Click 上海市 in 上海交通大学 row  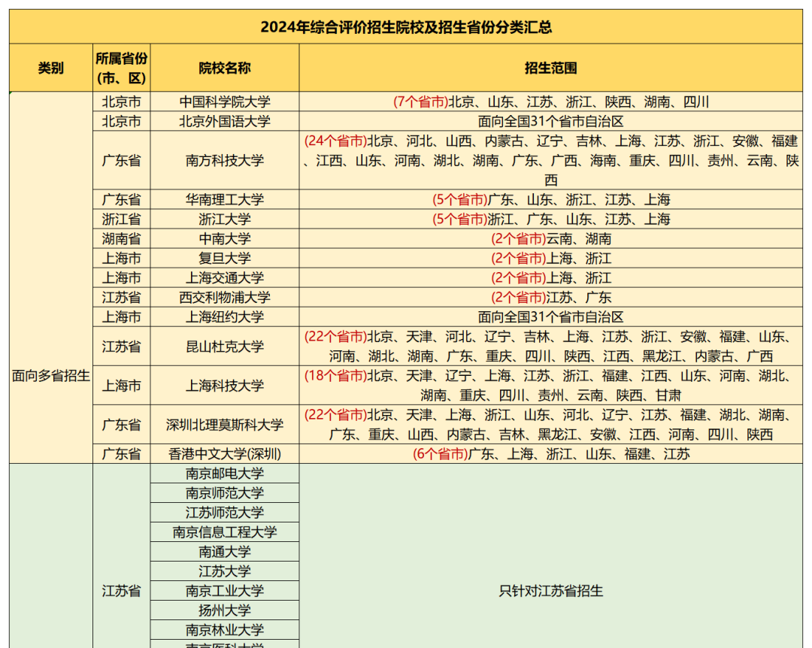pos(122,277)
